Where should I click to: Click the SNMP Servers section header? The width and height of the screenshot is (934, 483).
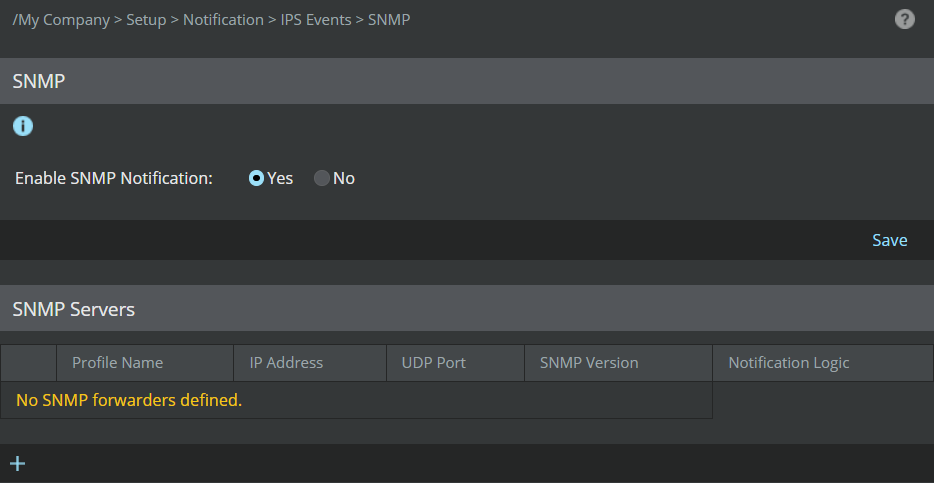point(467,309)
